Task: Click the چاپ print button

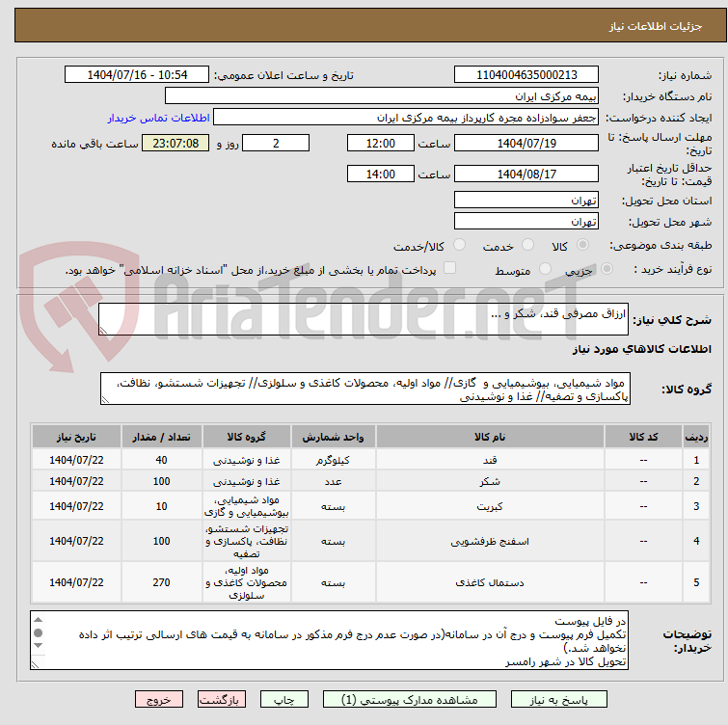Action: (x=284, y=699)
